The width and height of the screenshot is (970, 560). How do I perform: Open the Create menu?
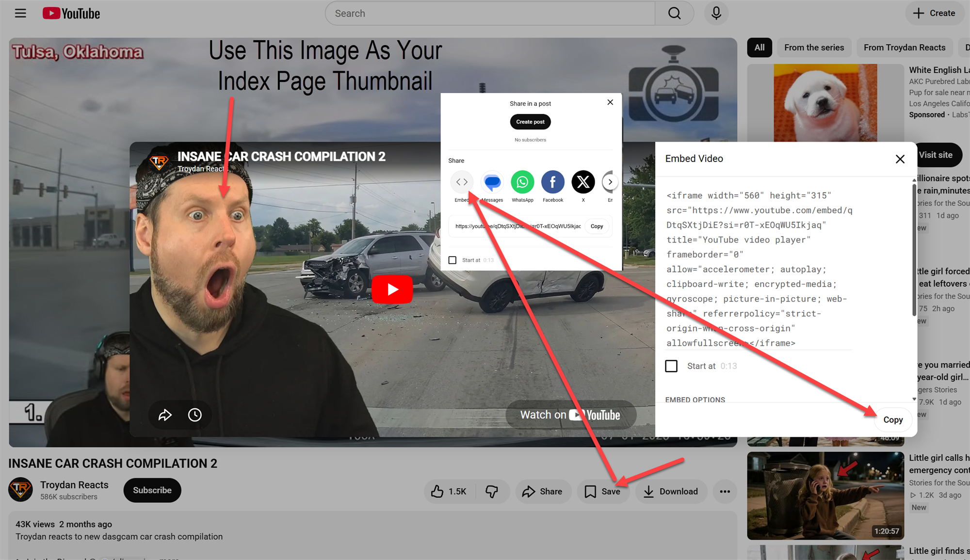(x=934, y=13)
